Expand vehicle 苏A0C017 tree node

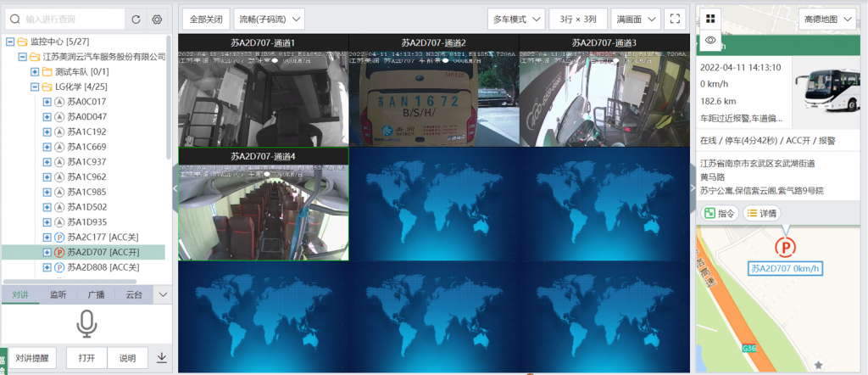pos(47,102)
